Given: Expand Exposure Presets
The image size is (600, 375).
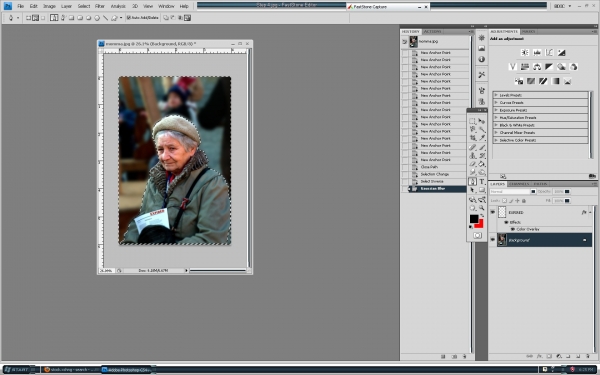Looking at the screenshot, I should (496, 110).
